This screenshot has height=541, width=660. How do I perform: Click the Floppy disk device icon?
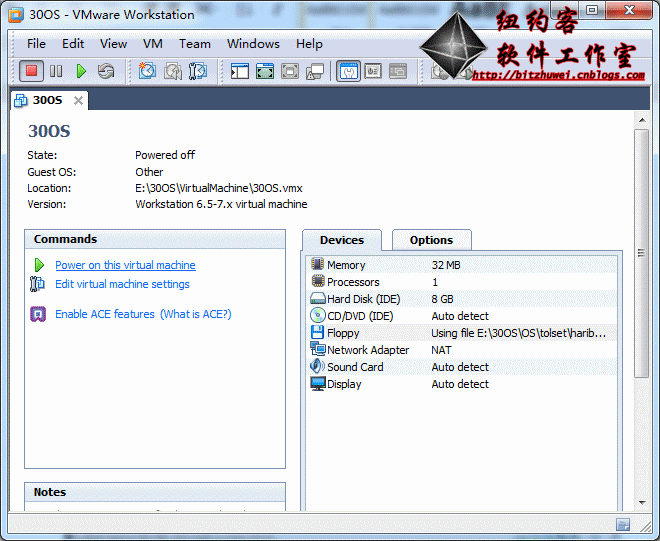pyautogui.click(x=317, y=332)
